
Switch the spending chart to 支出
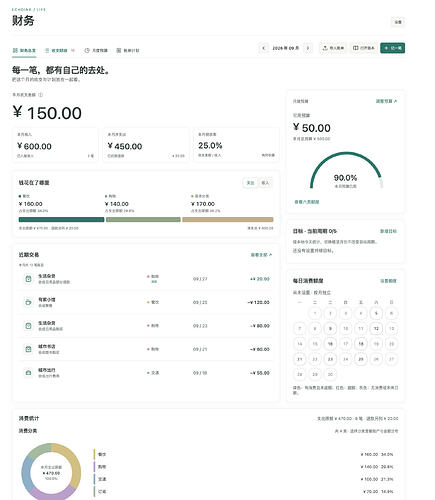(x=250, y=183)
